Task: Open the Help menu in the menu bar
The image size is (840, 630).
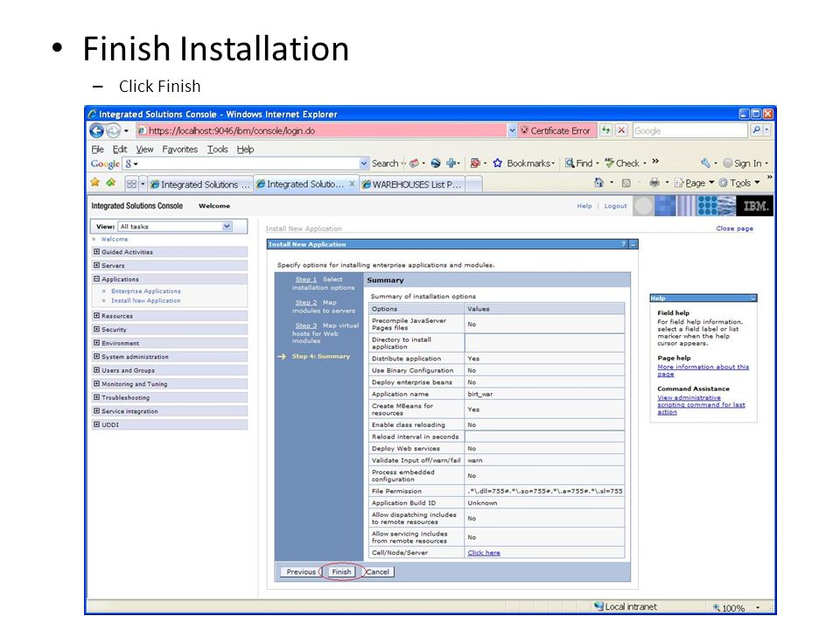Action: [x=245, y=149]
